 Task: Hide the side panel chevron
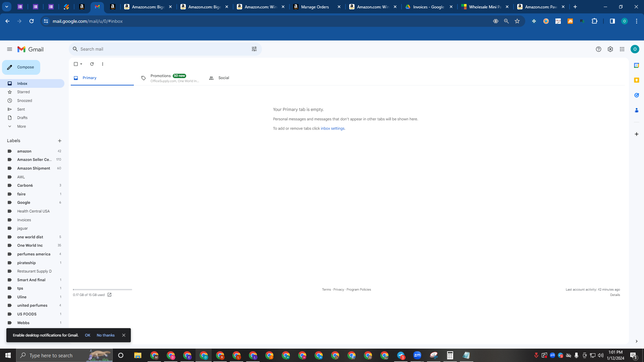pyautogui.click(x=636, y=341)
